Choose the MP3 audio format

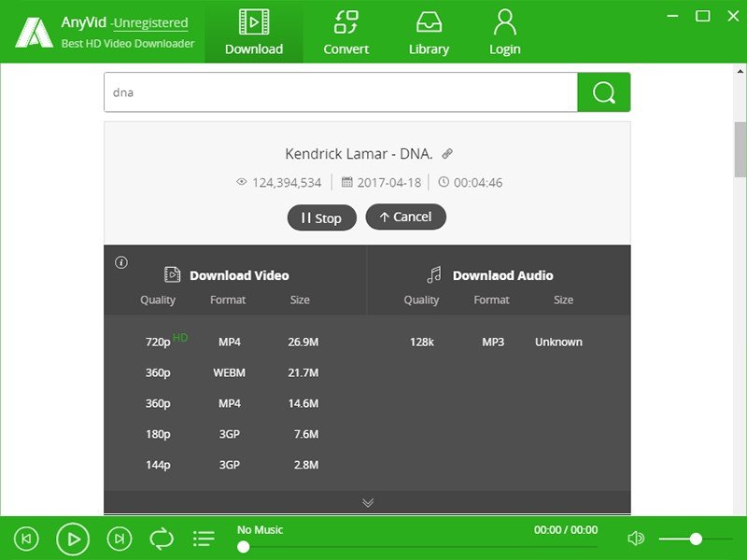(x=493, y=342)
